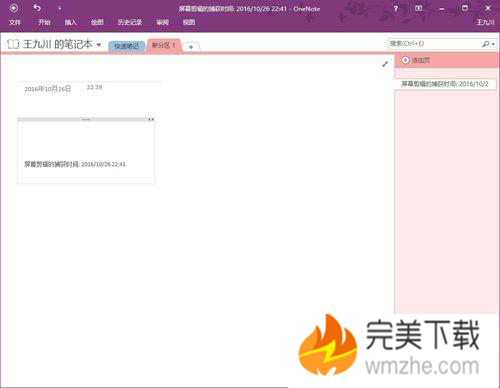Open the Customize Quick Access Toolbar dropdown

click(x=60, y=8)
